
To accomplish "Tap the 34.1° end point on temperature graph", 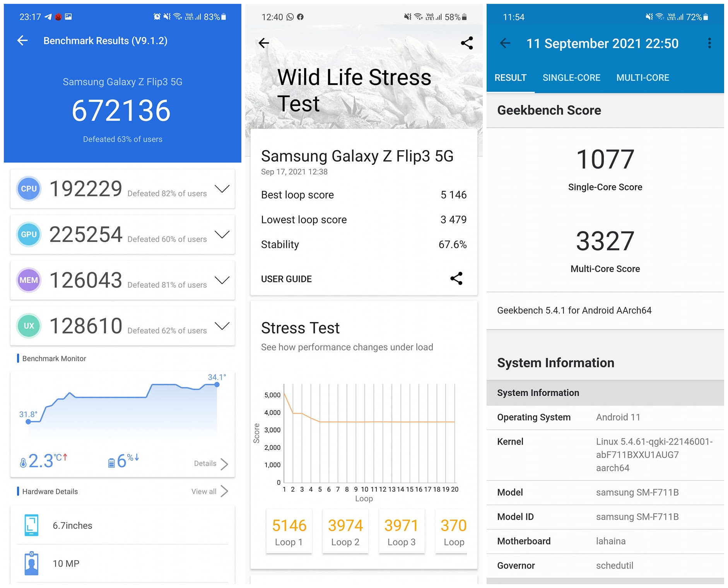I will (x=217, y=385).
